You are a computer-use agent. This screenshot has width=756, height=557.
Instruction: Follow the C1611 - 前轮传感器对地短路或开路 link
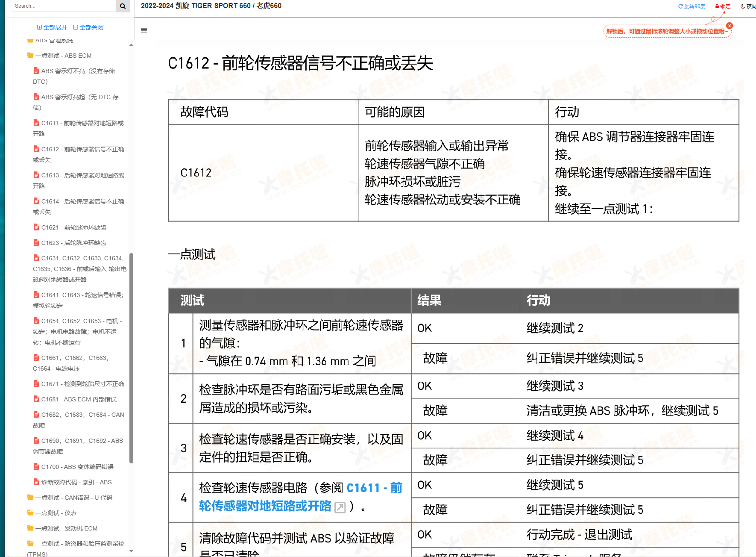(301, 497)
